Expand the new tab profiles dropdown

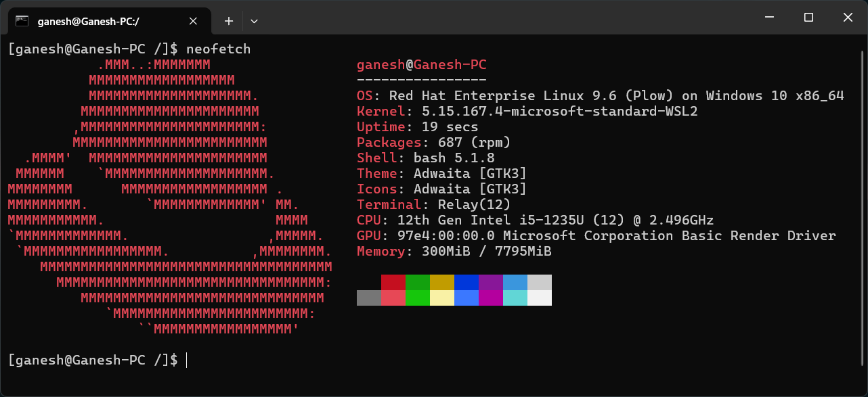pos(254,21)
